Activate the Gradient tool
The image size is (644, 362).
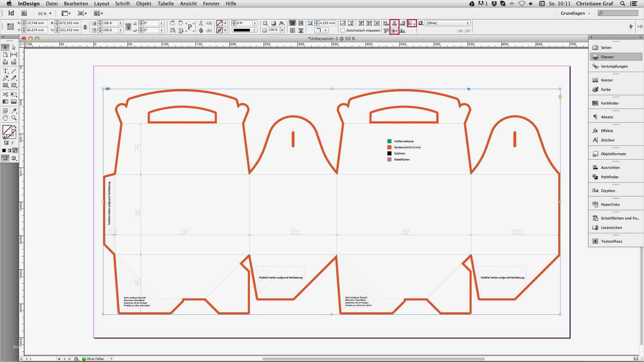(x=5, y=102)
